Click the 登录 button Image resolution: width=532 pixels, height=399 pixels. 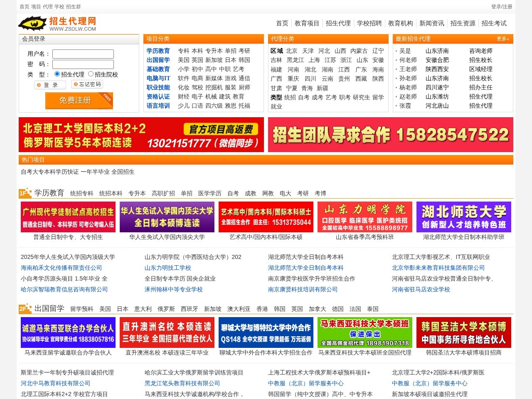[50, 84]
